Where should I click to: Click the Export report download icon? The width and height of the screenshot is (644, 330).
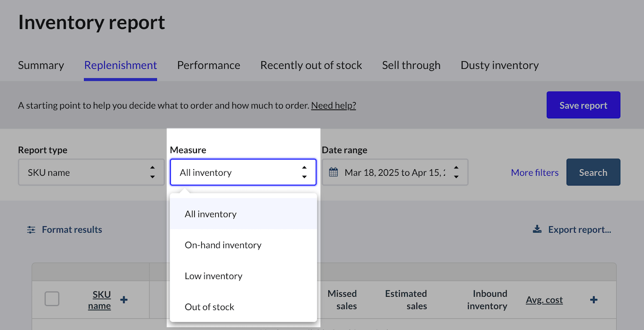click(537, 230)
